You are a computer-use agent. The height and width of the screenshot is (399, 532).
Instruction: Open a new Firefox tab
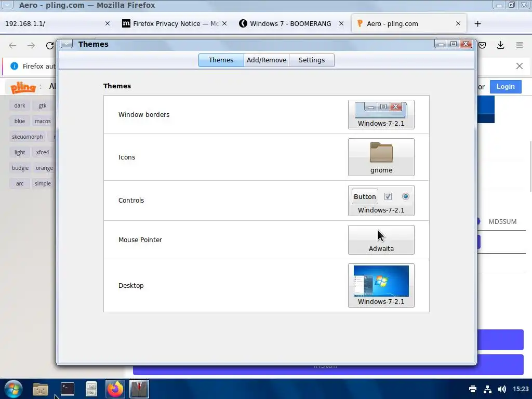[478, 24]
